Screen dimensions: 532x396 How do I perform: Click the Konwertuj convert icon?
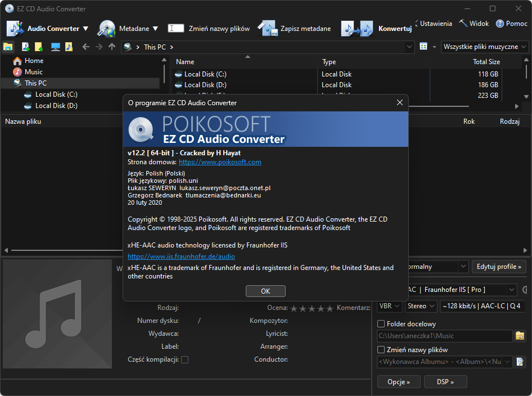(357, 29)
